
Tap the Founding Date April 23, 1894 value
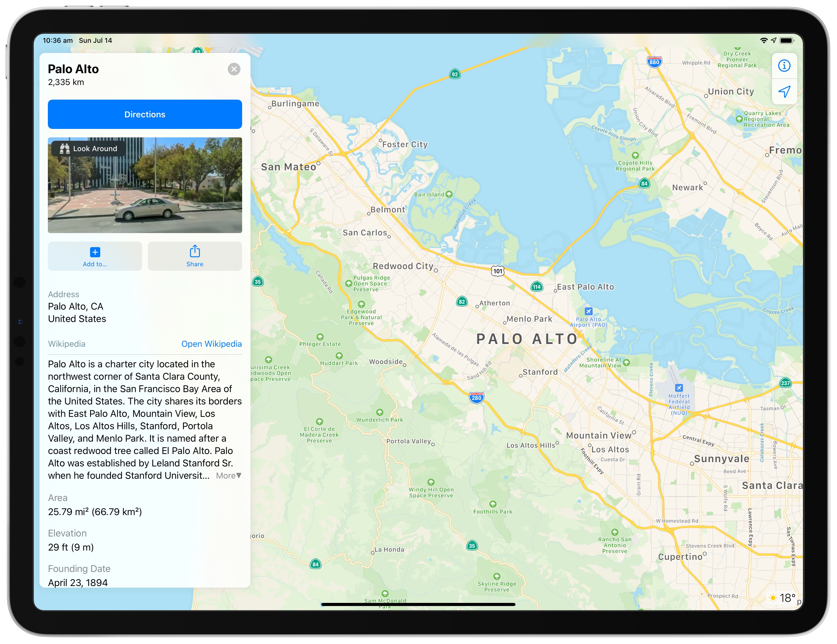pos(78,582)
